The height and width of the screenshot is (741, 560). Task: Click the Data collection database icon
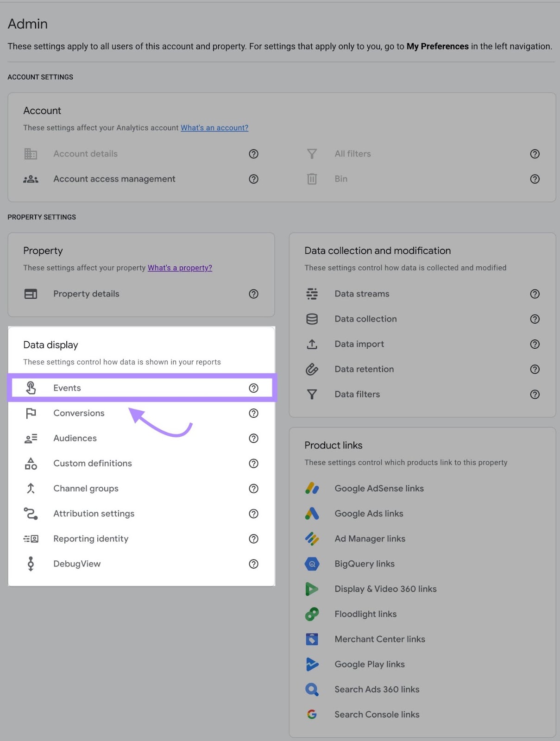pyautogui.click(x=312, y=319)
